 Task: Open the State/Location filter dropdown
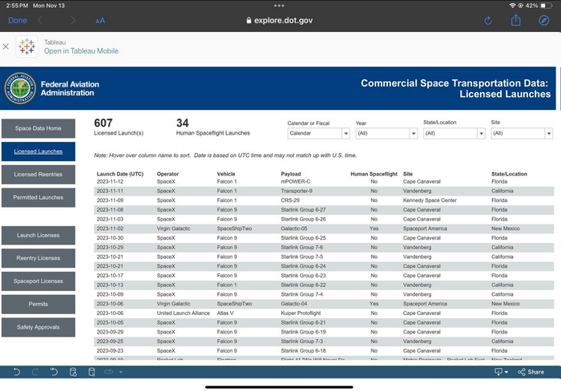point(453,133)
